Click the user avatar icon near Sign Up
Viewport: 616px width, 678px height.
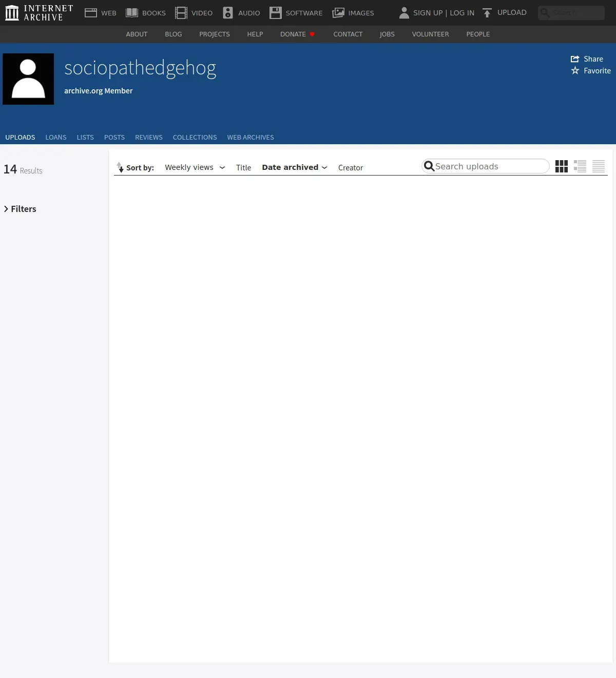(x=404, y=13)
